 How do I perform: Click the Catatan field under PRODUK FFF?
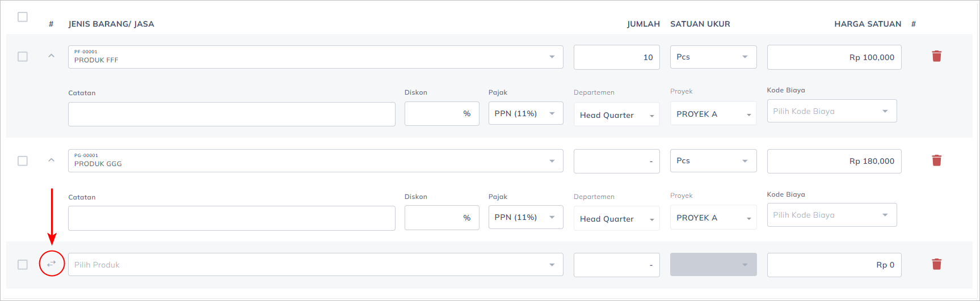click(x=232, y=115)
